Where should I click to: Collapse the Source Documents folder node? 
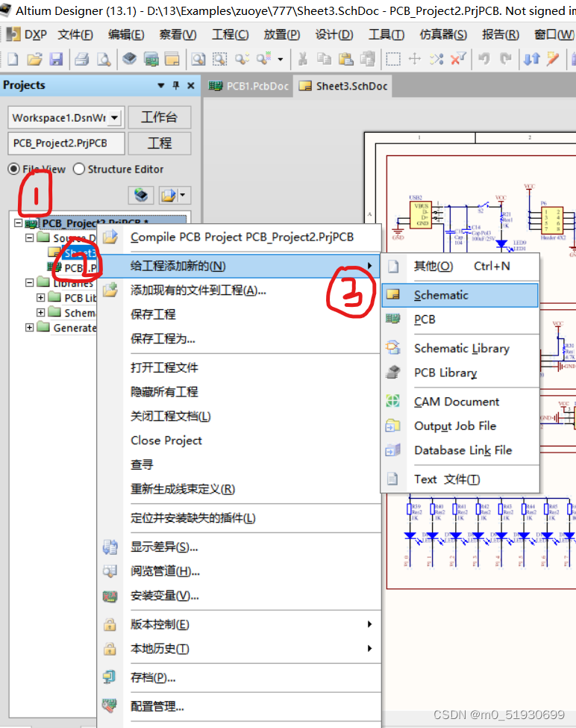point(29,237)
